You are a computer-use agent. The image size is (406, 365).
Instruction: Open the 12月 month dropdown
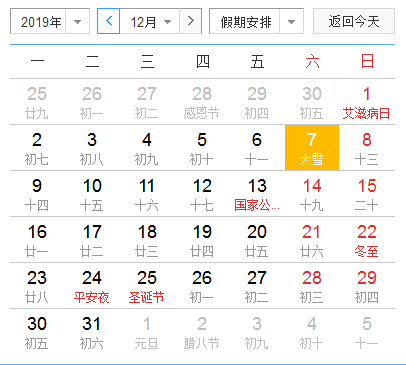click(x=150, y=22)
